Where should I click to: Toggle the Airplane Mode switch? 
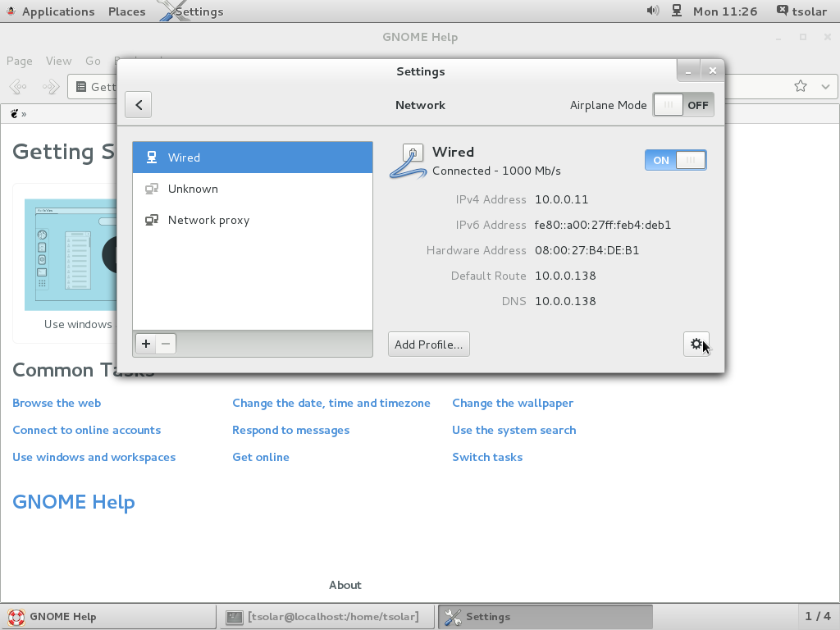pos(683,105)
